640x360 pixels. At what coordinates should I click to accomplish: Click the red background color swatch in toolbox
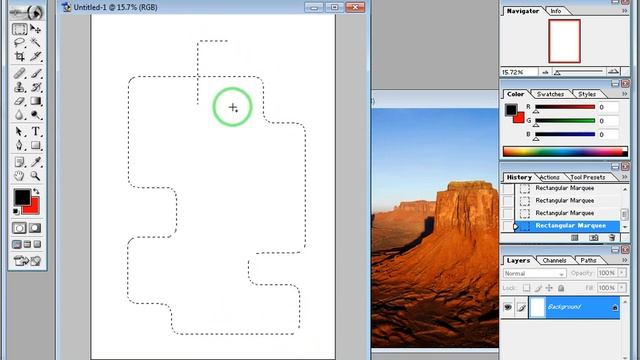click(33, 208)
